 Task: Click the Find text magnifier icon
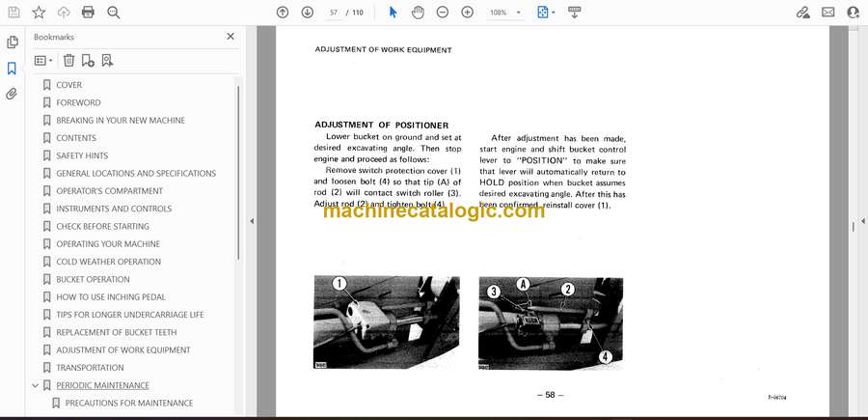pyautogui.click(x=114, y=13)
